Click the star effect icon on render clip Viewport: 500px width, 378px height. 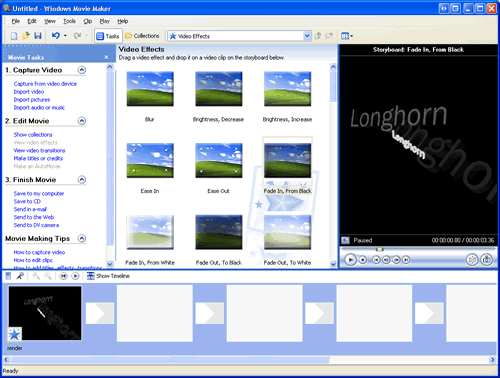15,334
